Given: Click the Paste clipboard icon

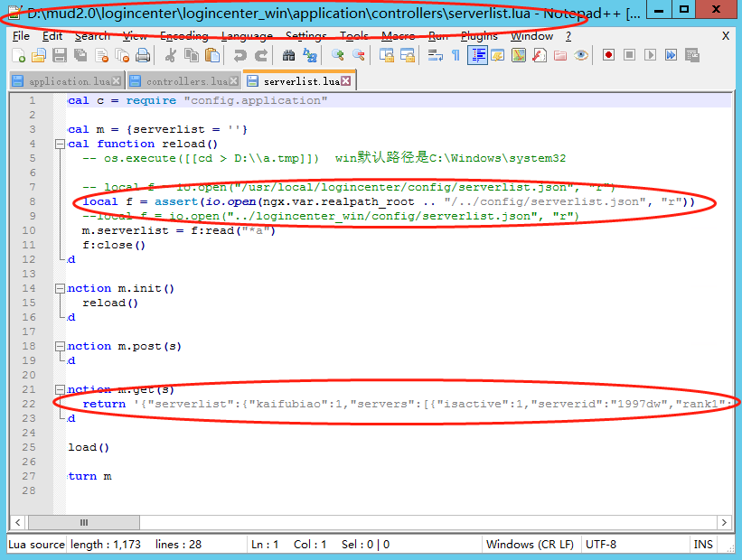Looking at the screenshot, I should click(212, 55).
